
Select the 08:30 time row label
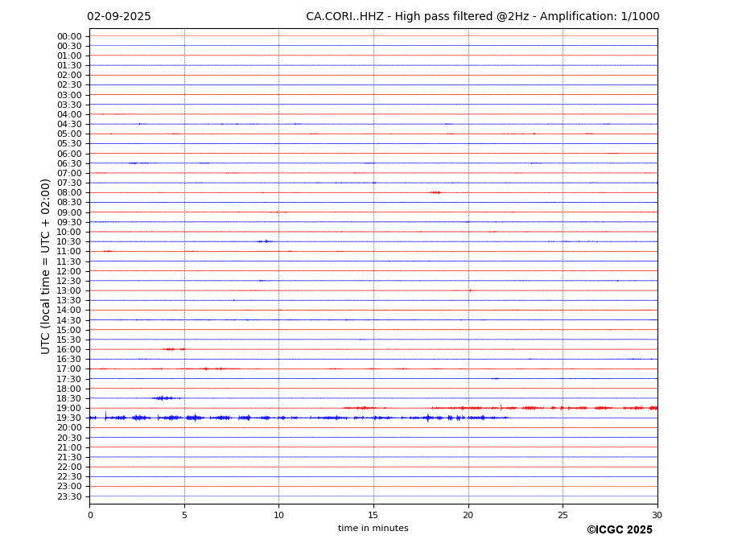69,203
